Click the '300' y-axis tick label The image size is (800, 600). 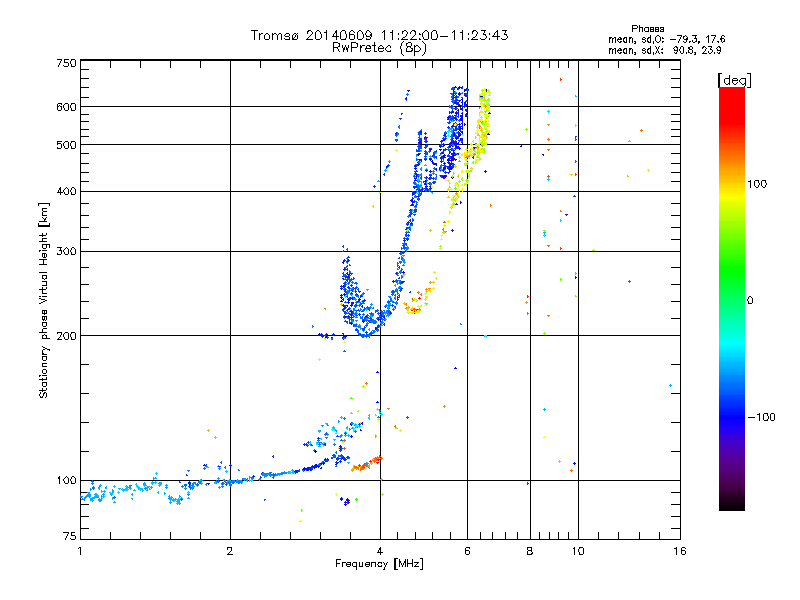tap(67, 252)
